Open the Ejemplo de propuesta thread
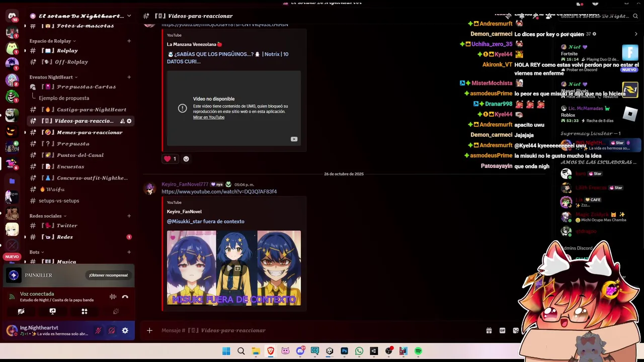The height and width of the screenshot is (362, 644). point(64,98)
